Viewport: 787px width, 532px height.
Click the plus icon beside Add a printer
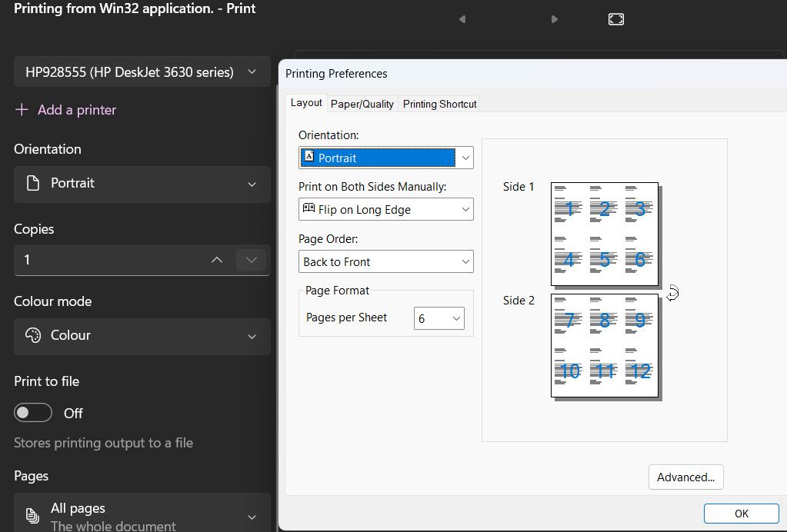[22, 109]
